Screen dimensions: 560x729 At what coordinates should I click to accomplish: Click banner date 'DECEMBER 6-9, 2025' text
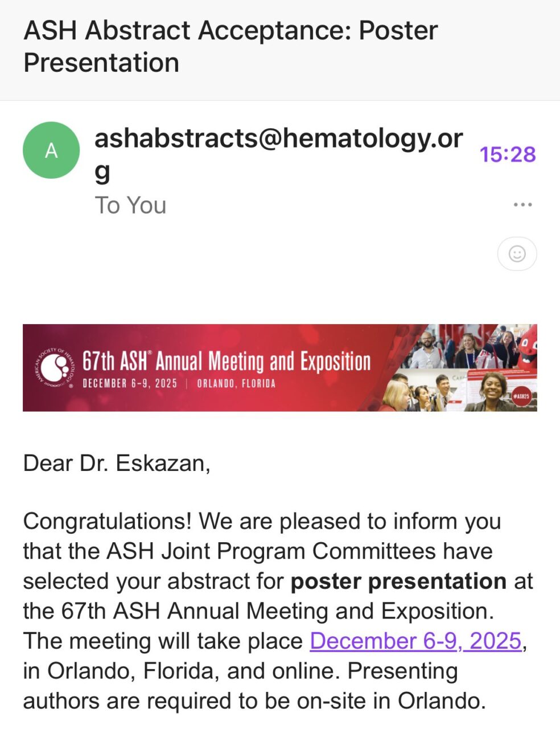click(130, 384)
